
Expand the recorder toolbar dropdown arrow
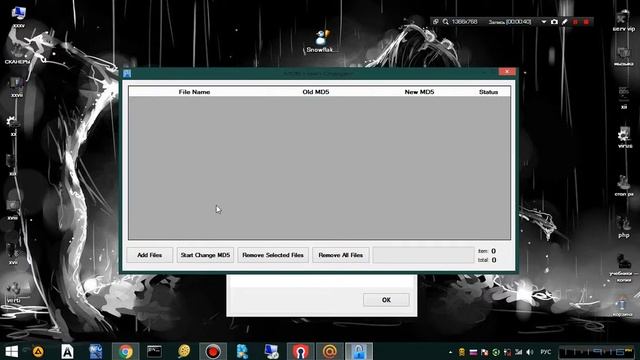point(544,22)
